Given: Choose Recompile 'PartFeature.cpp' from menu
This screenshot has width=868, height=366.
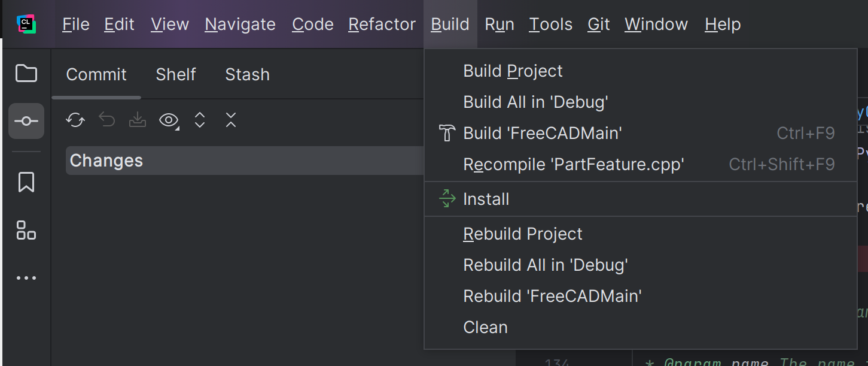Looking at the screenshot, I should pos(574,164).
